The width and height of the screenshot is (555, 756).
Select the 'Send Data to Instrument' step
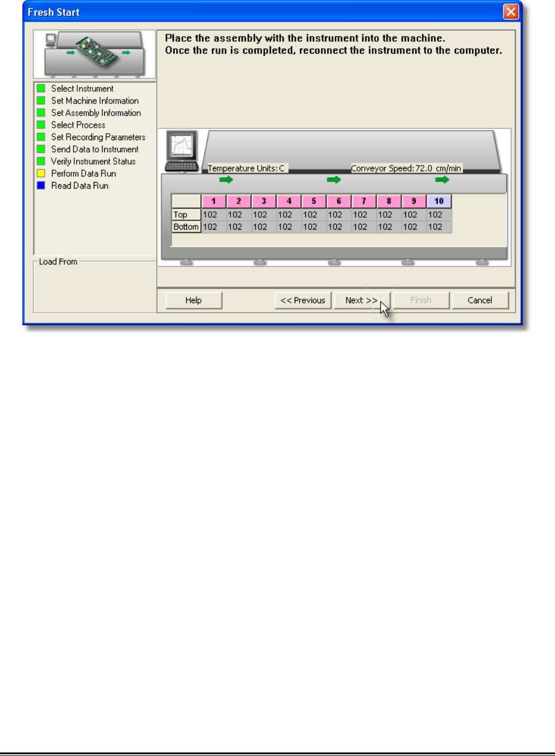[x=95, y=149]
